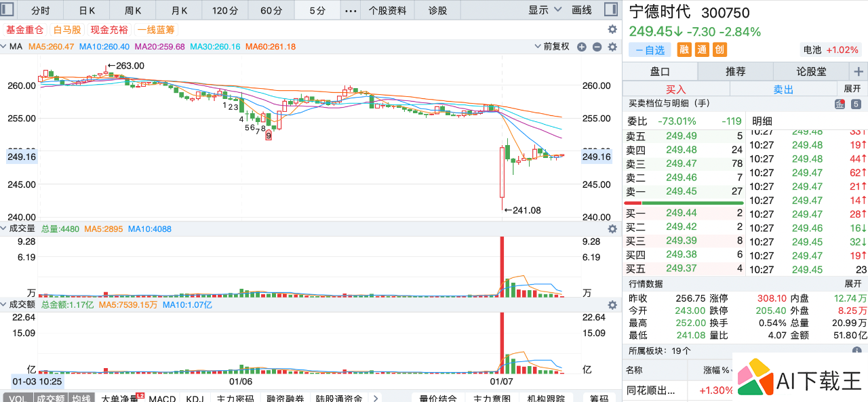Switch to 分时 chart tab
Screen dimensions: 868x402
[41, 10]
